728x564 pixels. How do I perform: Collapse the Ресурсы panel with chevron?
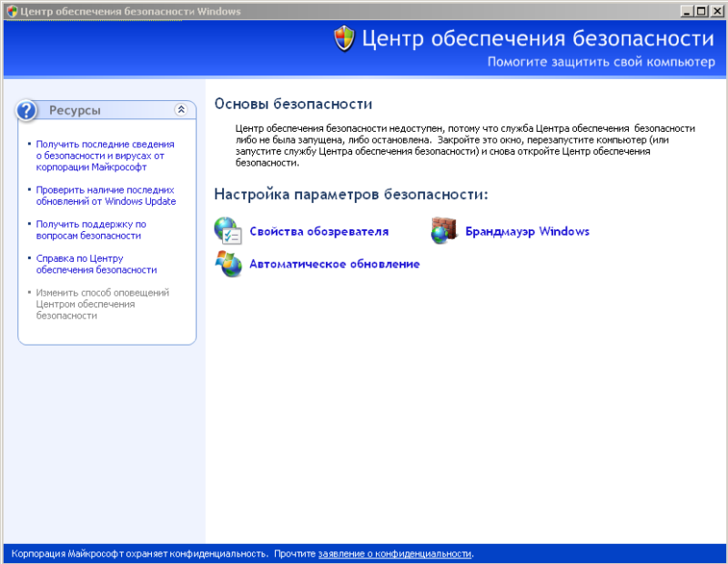(181, 109)
